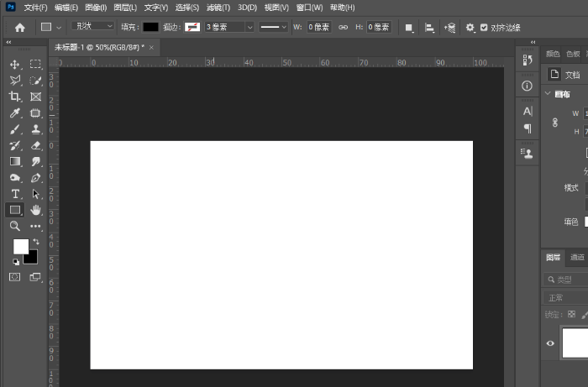The width and height of the screenshot is (588, 387).
Task: Expand the right panel dock arrows
Action: click(x=533, y=42)
